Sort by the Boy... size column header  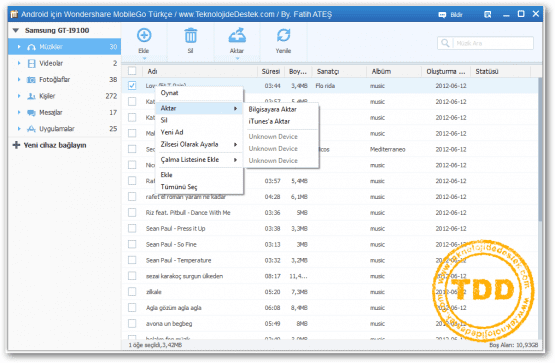coord(298,71)
